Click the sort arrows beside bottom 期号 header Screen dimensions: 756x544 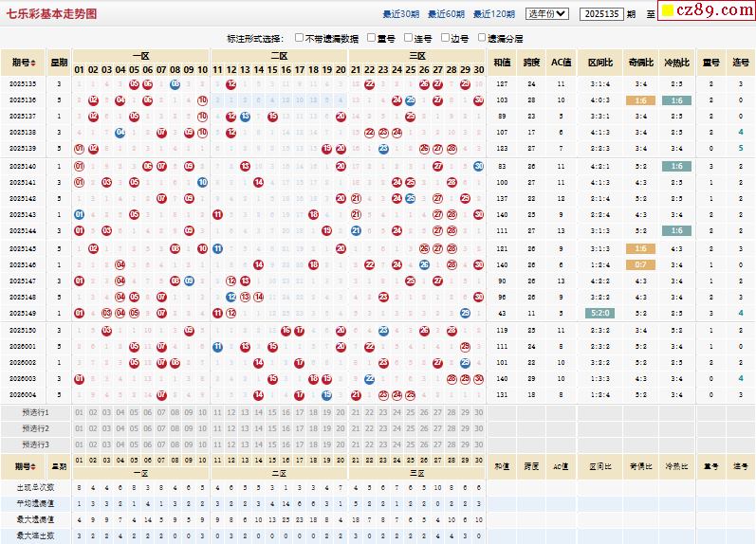[34, 466]
